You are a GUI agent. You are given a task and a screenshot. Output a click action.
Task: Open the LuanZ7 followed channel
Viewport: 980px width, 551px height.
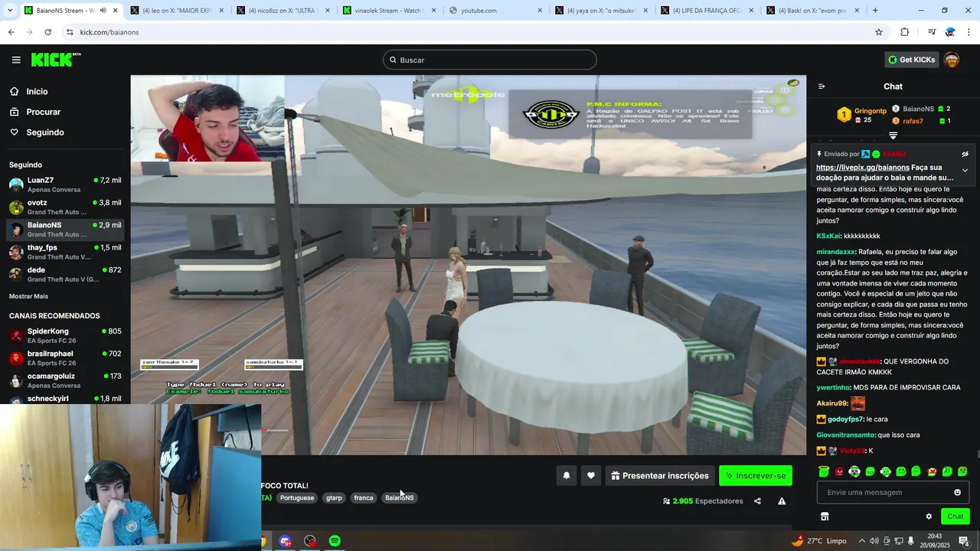(x=65, y=184)
